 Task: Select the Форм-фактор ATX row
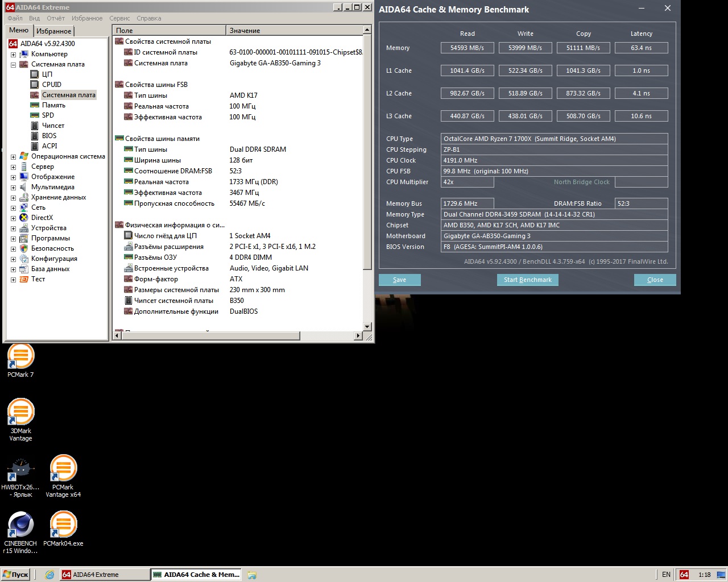pos(237,279)
